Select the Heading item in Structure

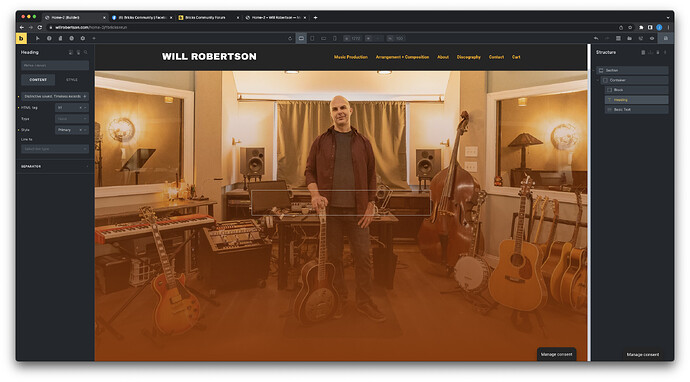636,100
